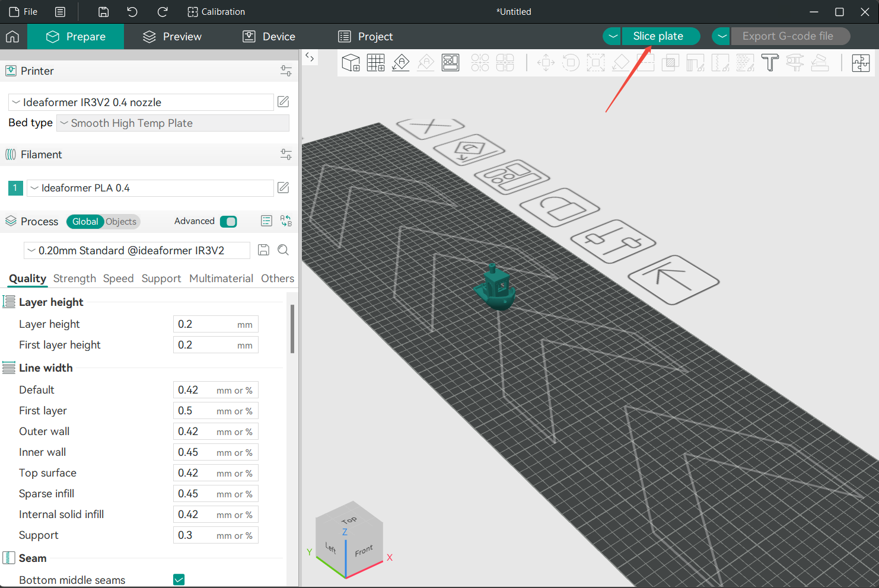Viewport: 879px width, 588px height.
Task: Switch to the Preview tab
Action: tap(173, 37)
